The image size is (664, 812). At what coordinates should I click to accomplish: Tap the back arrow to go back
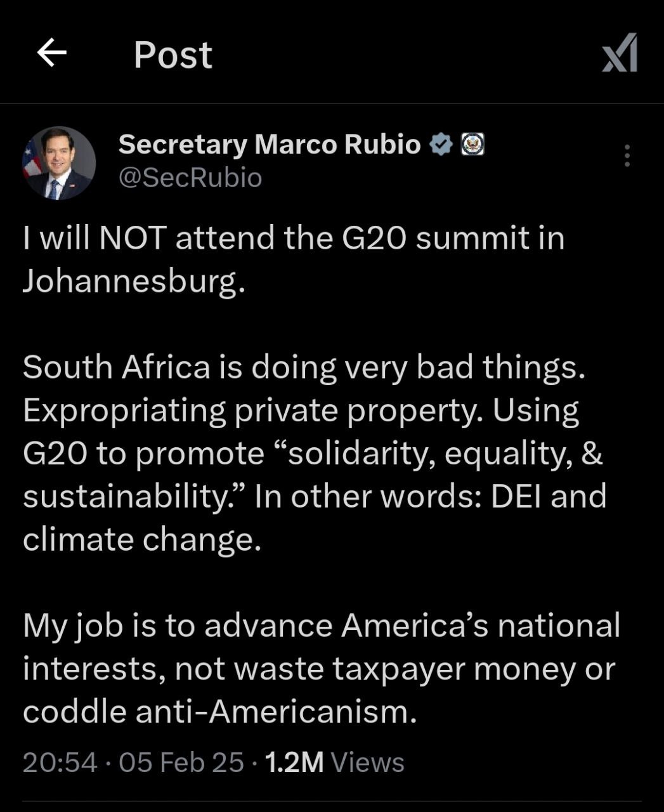click(52, 53)
